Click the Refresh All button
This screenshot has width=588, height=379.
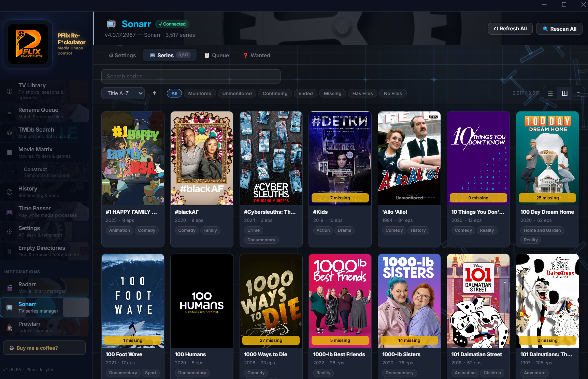510,29
